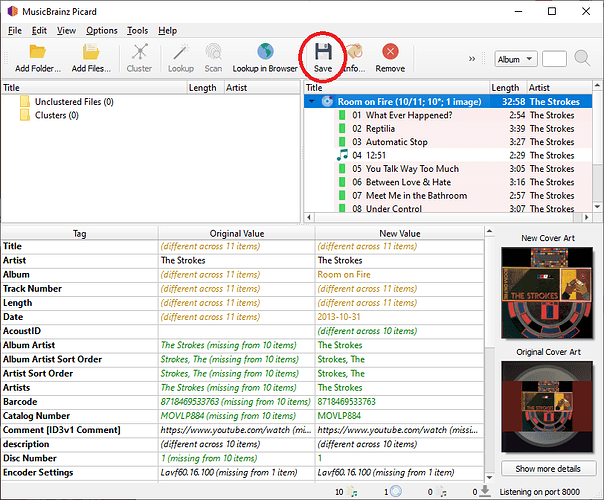Click the red Remove icon
This screenshot has width=604, height=500.
(390, 52)
